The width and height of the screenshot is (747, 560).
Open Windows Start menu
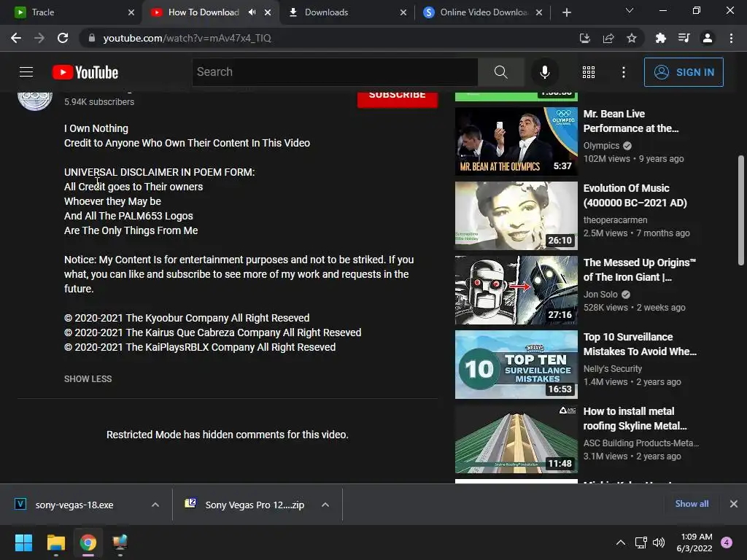[x=23, y=542]
